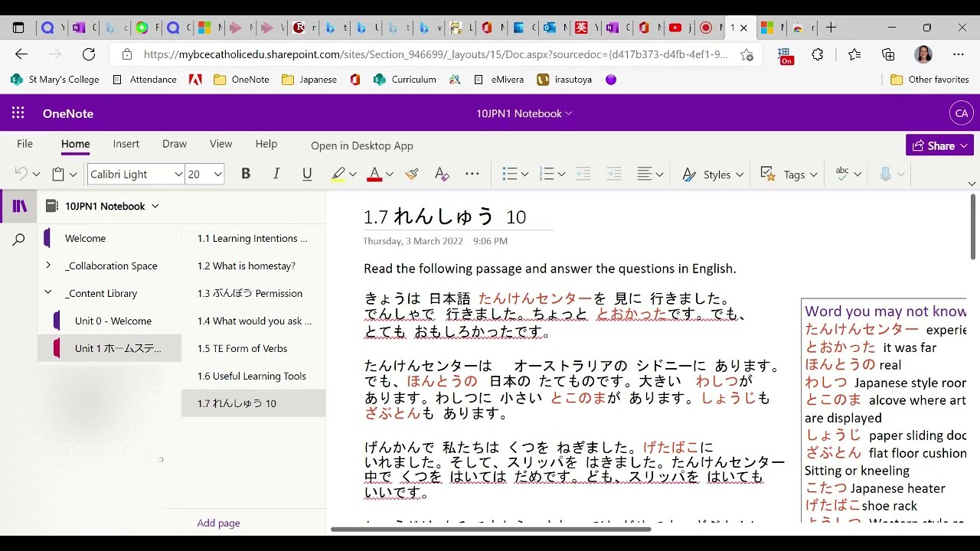Viewport: 980px width, 551px height.
Task: Expand the ribbon options chevron
Action: [972, 184]
